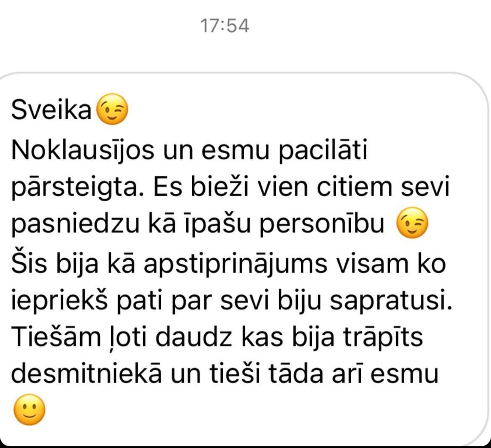Click the word "tāda" in last line
The height and width of the screenshot is (448, 491).
pos(296,374)
